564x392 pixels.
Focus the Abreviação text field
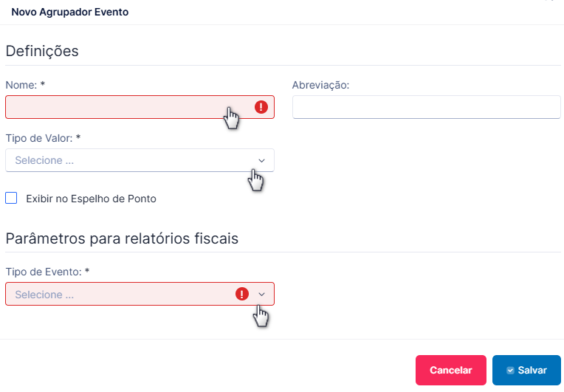click(x=427, y=107)
